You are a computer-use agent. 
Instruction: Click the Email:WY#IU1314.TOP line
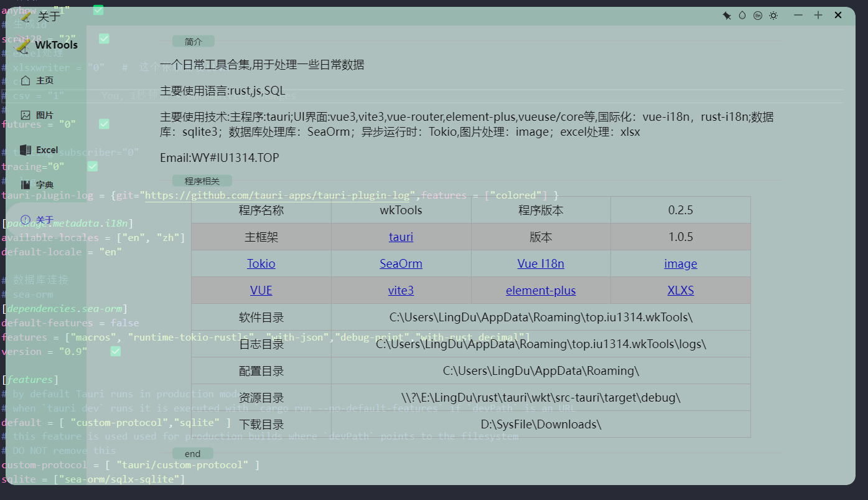(220, 158)
